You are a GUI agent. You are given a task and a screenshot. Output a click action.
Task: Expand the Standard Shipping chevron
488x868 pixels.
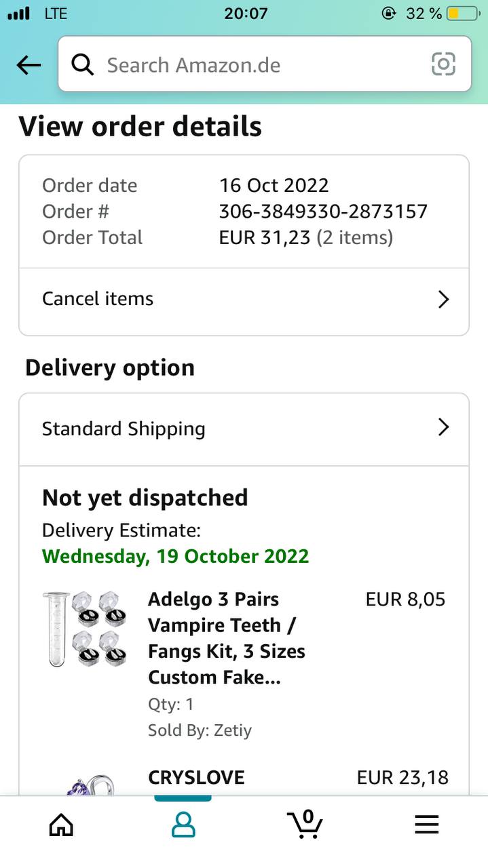click(x=443, y=427)
